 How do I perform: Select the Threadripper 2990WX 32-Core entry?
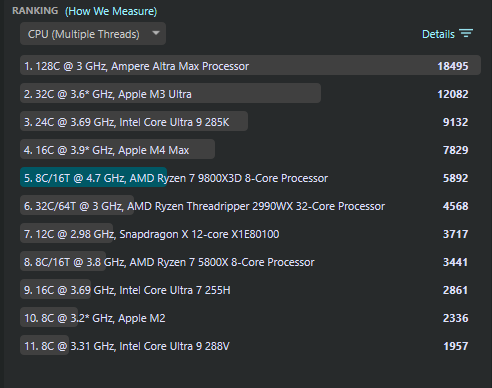point(250,206)
